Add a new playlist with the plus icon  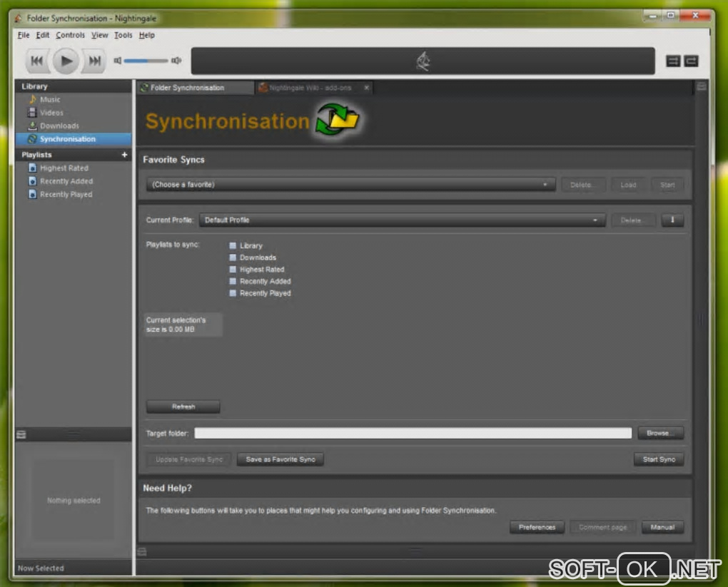(124, 155)
